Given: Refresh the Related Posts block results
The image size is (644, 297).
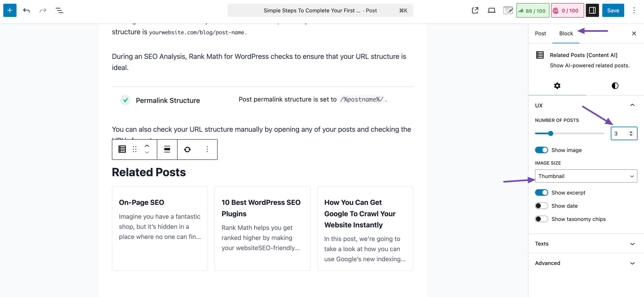Looking at the screenshot, I should (188, 149).
